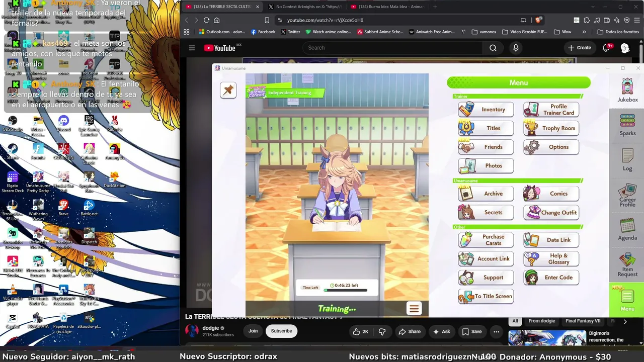Image resolution: width=644 pixels, height=362 pixels.
Task: Open game Options with the gear
Action: point(551,147)
